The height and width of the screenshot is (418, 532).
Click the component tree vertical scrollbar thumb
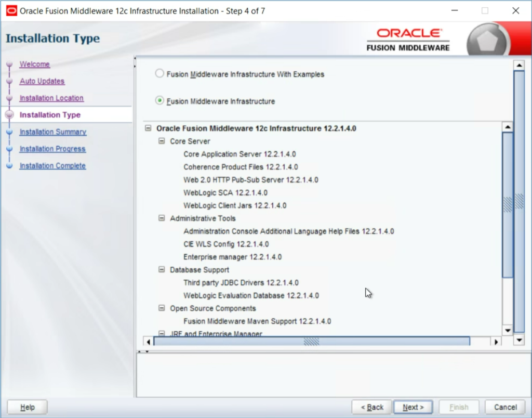coord(508,205)
